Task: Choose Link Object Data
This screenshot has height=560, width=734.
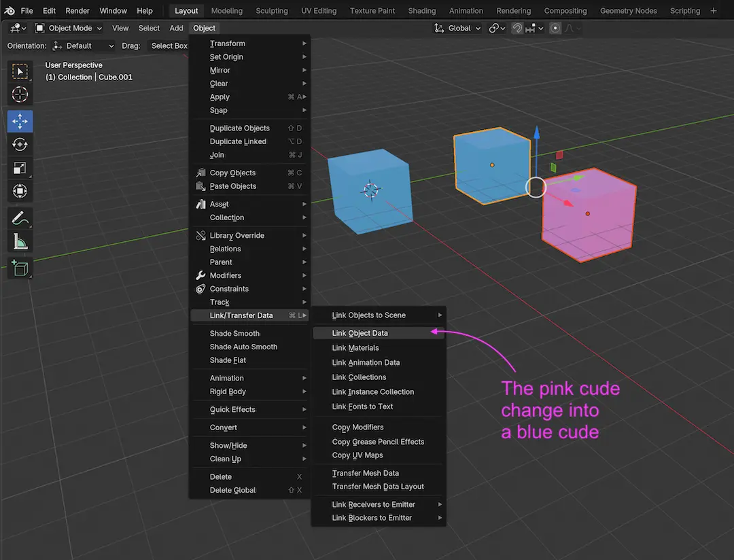Action: [379, 333]
